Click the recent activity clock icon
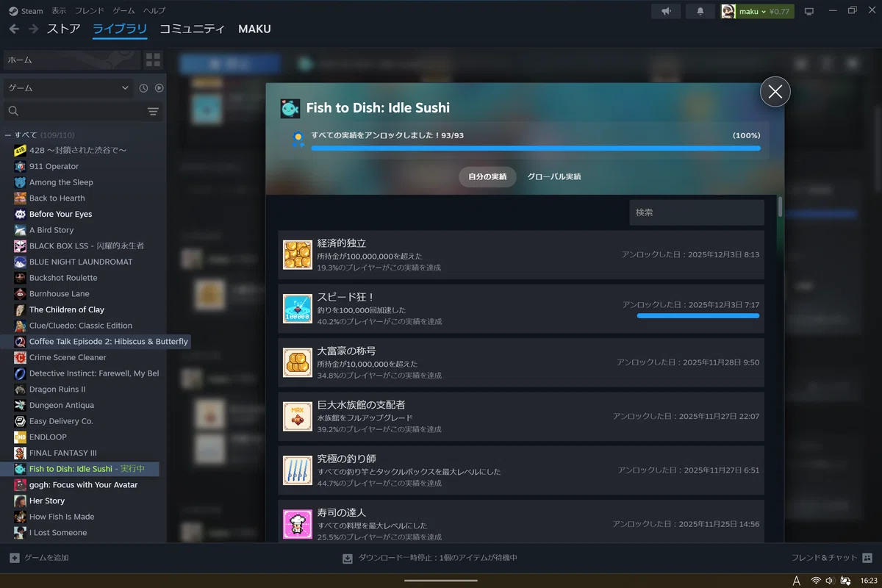Screen dimensions: 882x588 pos(143,88)
